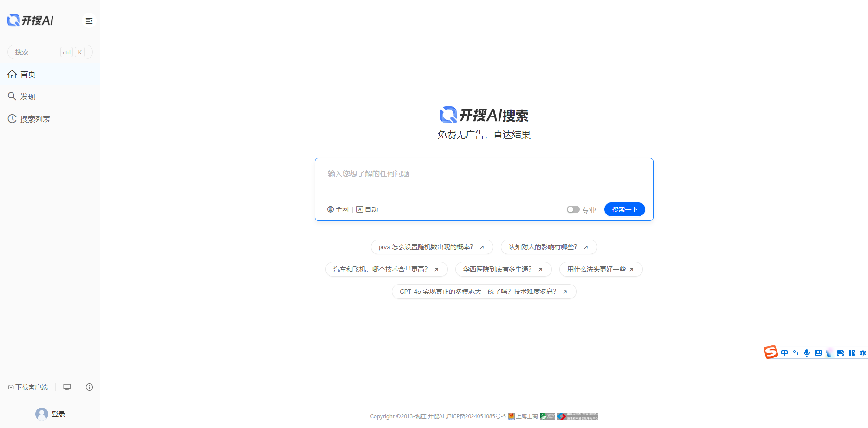
Task: Open 发现 page in sidebar
Action: tap(50, 97)
